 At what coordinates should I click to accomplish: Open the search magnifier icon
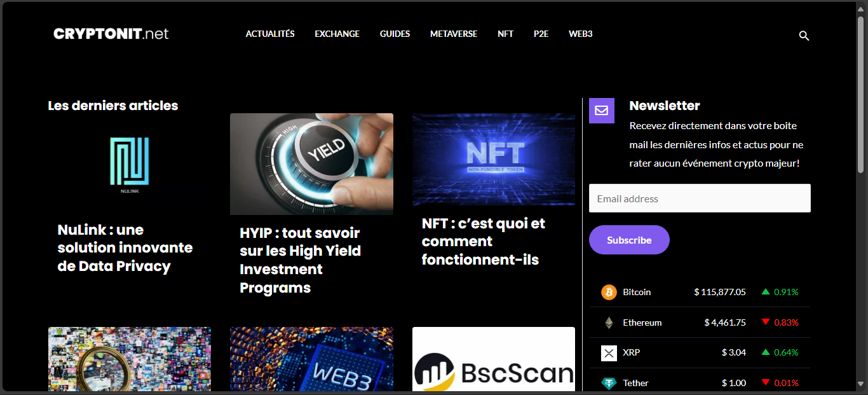point(804,36)
